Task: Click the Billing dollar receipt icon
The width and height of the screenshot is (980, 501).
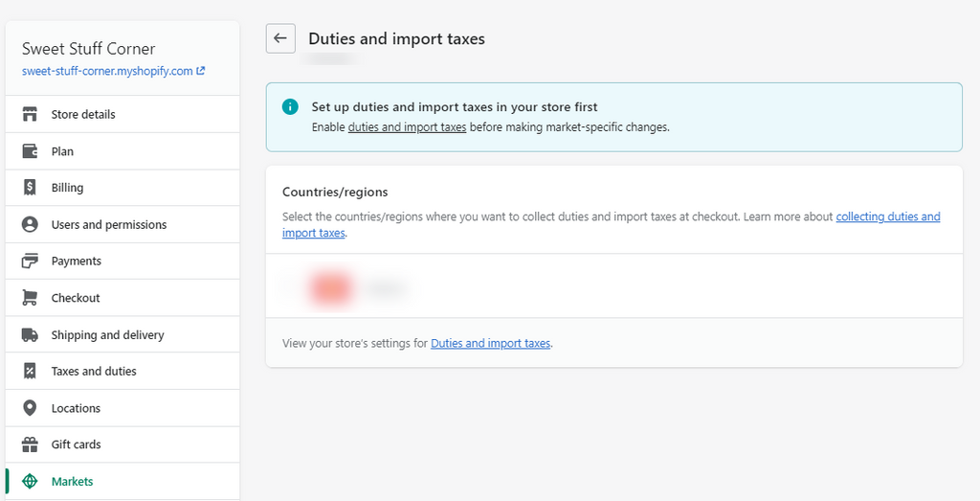Action: click(x=30, y=188)
